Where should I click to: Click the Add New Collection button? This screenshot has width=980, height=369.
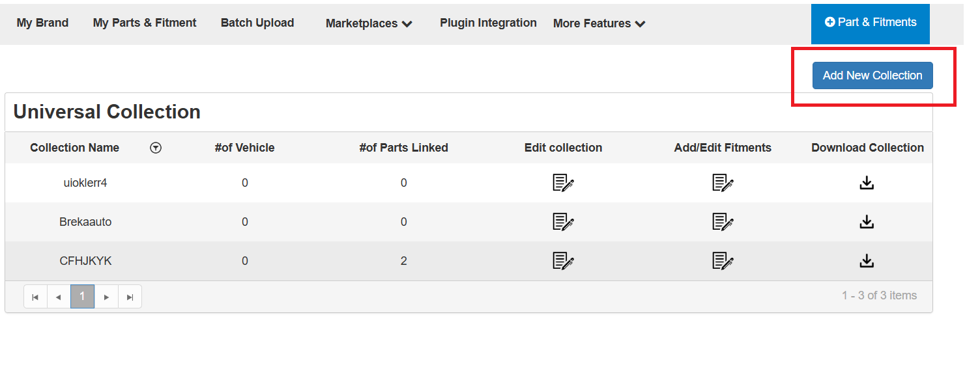872,75
